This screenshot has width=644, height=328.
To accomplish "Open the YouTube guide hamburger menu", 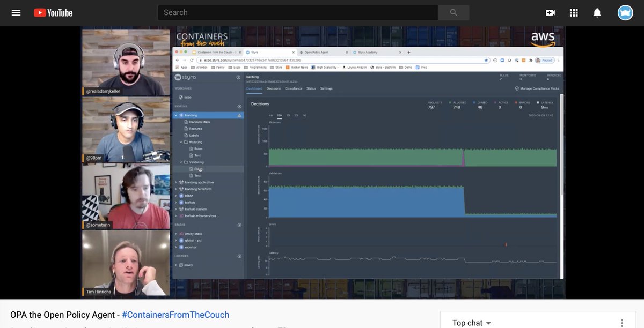I will [x=16, y=12].
